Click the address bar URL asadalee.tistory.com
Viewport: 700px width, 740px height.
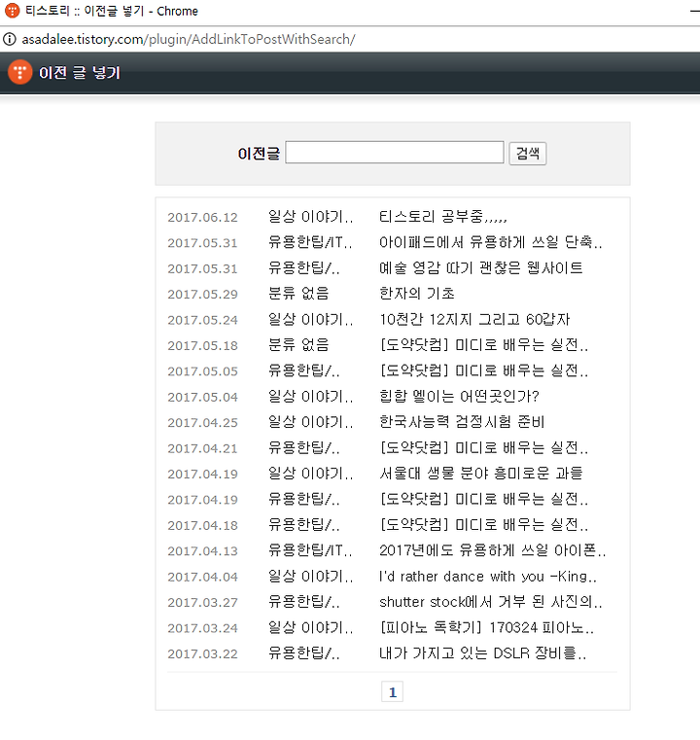[x=189, y=39]
